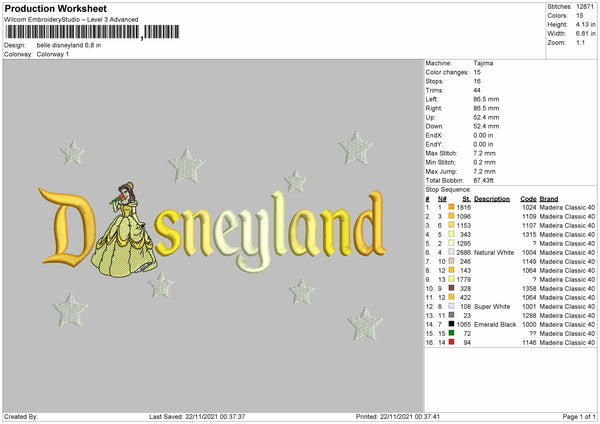
Task: Click the Stops value '16'
Action: [477, 81]
